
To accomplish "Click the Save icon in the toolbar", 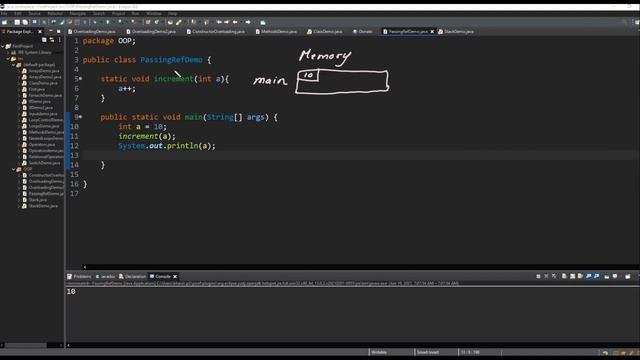I will tap(17, 22).
